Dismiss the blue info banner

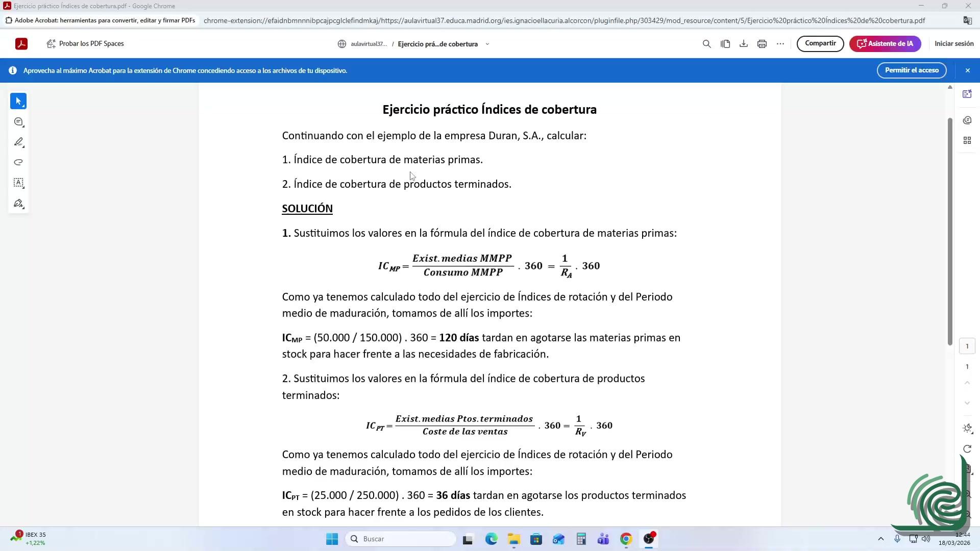[967, 70]
